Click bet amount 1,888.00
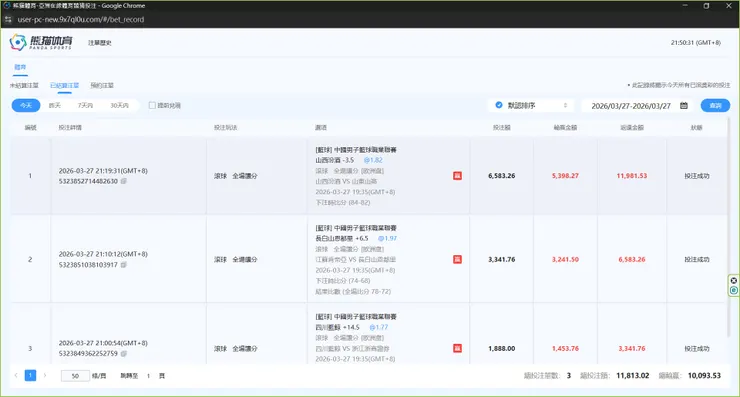The image size is (740, 397). pyautogui.click(x=502, y=348)
